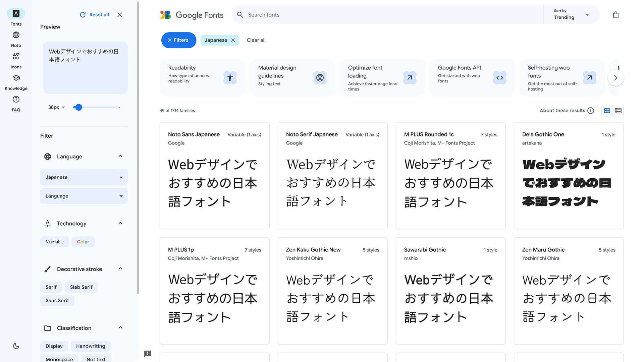Open the Dela Gothic One card
Screen dimensions: 644x362
click(x=569, y=176)
